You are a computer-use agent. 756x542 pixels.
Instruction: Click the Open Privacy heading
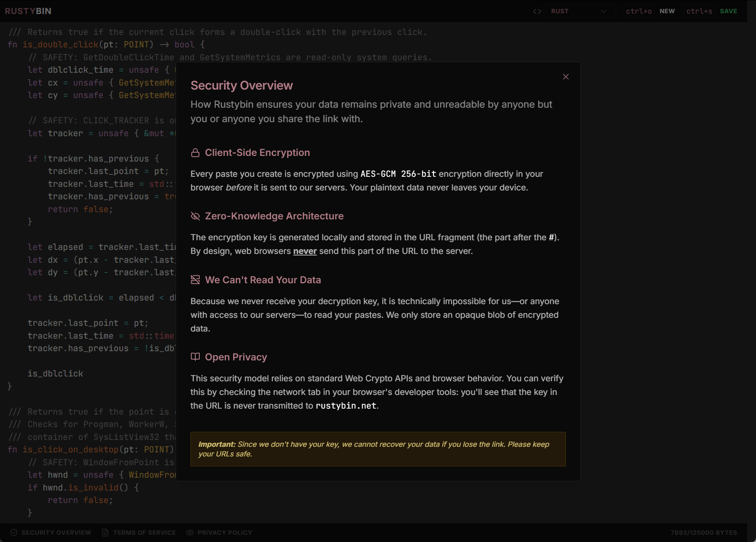point(236,357)
